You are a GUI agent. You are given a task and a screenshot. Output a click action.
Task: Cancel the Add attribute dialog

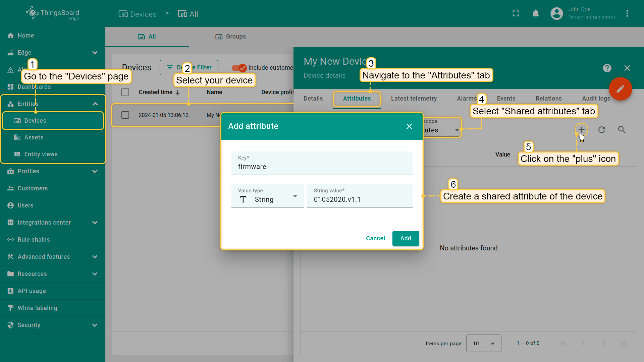pyautogui.click(x=375, y=238)
